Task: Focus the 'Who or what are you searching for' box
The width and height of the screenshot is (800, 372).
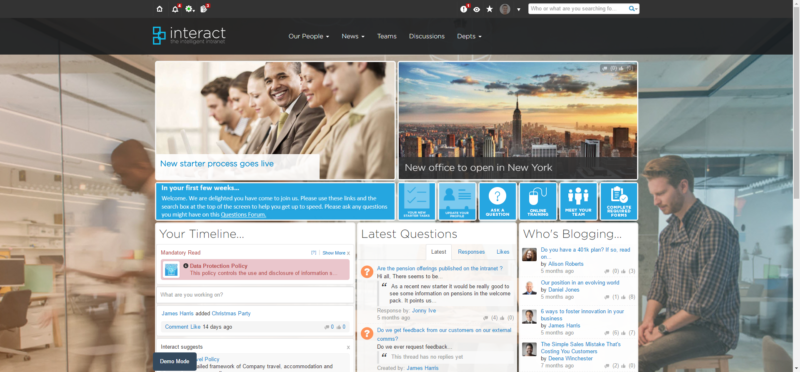Action: click(x=578, y=9)
